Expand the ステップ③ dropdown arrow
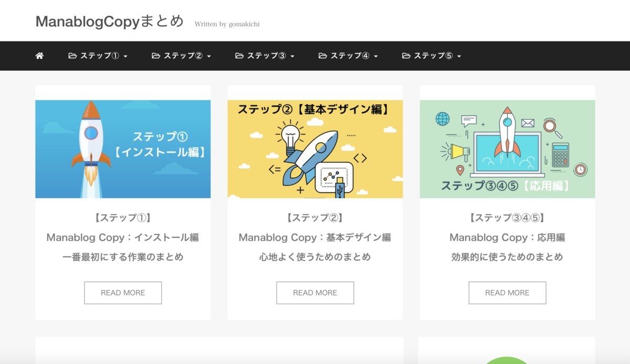 point(292,56)
